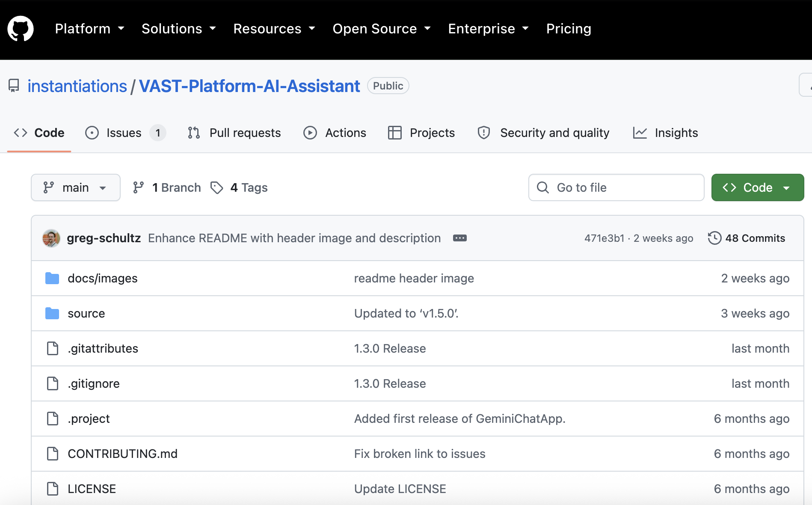This screenshot has width=812, height=505.
Task: Click '6 months ago' in the CONTRIBUTING.md row
Action: (x=752, y=454)
